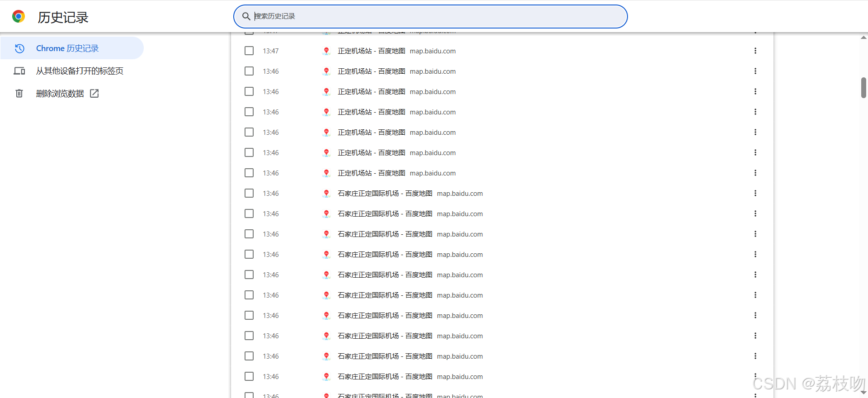
Task: Click the external-link icon next to 删除浏览数据
Action: 94,93
